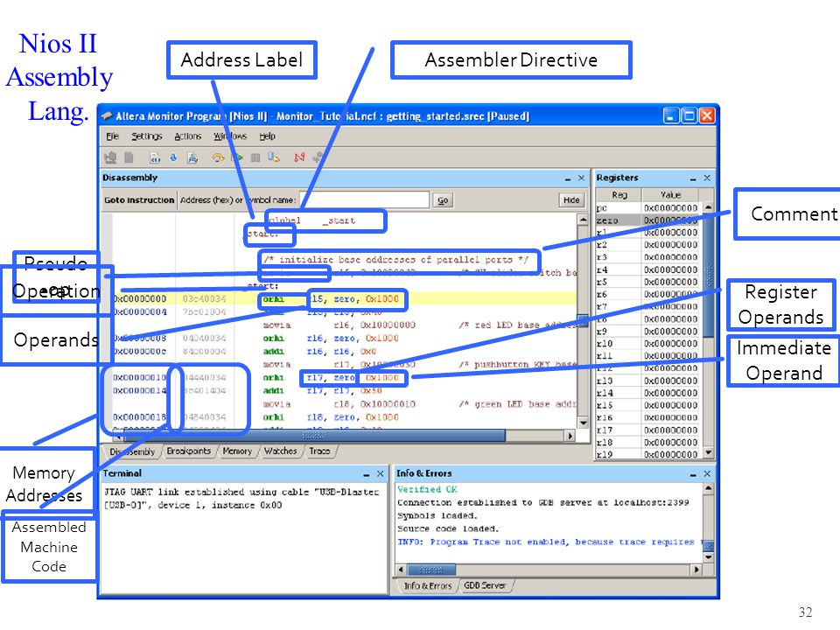Viewport: 840px width, 630px height.
Task: Select the r2 register row
Action: pos(647,245)
